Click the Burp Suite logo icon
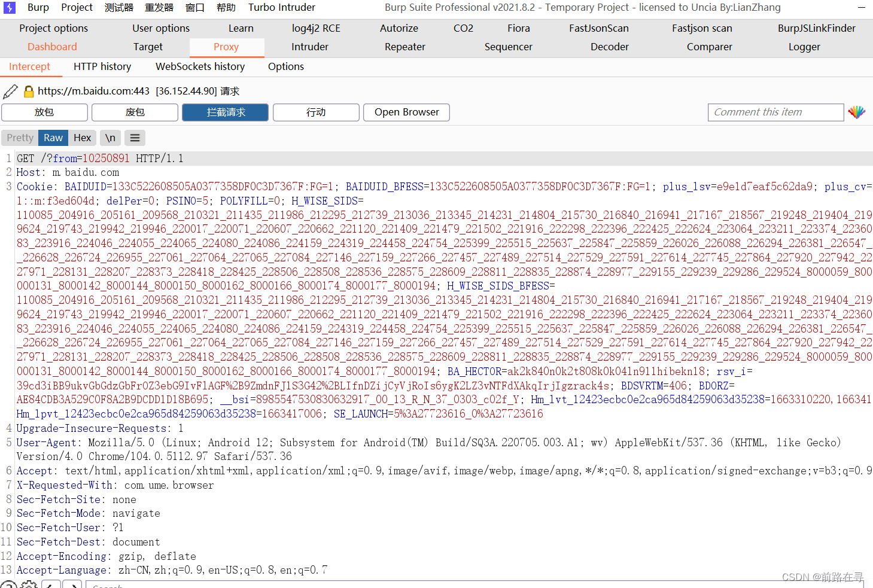Image resolution: width=873 pixels, height=588 pixels. tap(10, 7)
